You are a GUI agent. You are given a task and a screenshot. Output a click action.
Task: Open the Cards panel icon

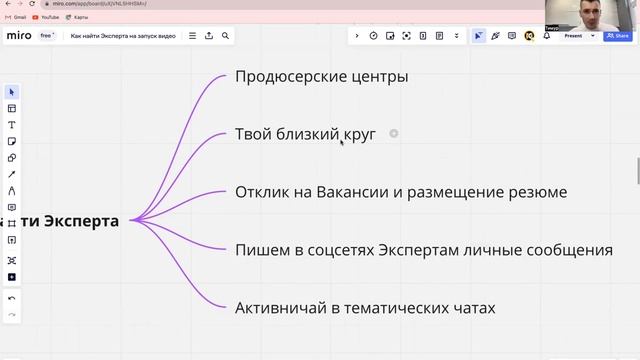(423, 36)
